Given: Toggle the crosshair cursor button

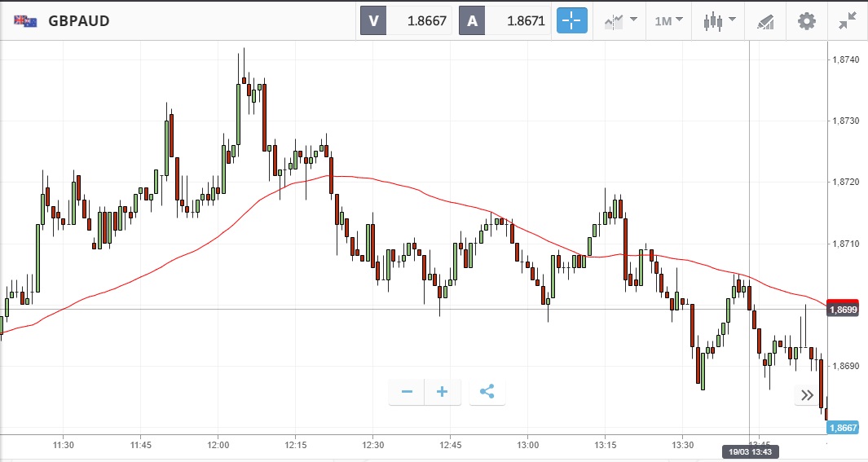Looking at the screenshot, I should pos(571,20).
